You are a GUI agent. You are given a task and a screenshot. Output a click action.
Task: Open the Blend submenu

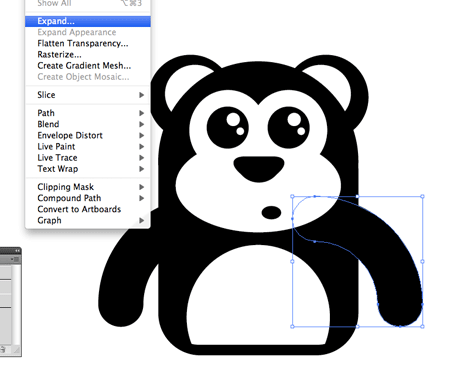coord(142,124)
